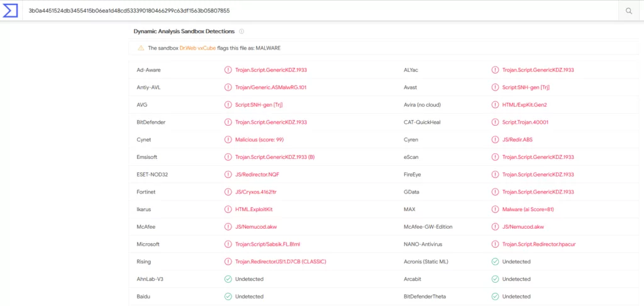
Task: Select Cynet result Malicious (score: 99)
Action: click(x=259, y=139)
